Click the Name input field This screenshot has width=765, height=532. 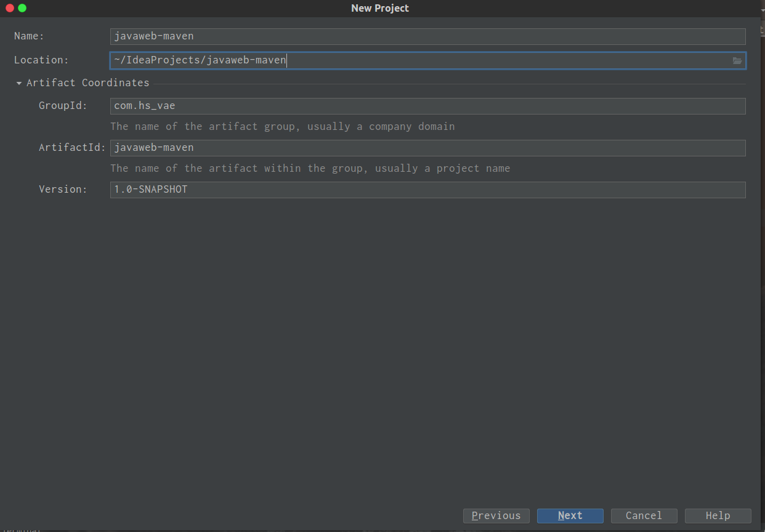click(x=428, y=36)
